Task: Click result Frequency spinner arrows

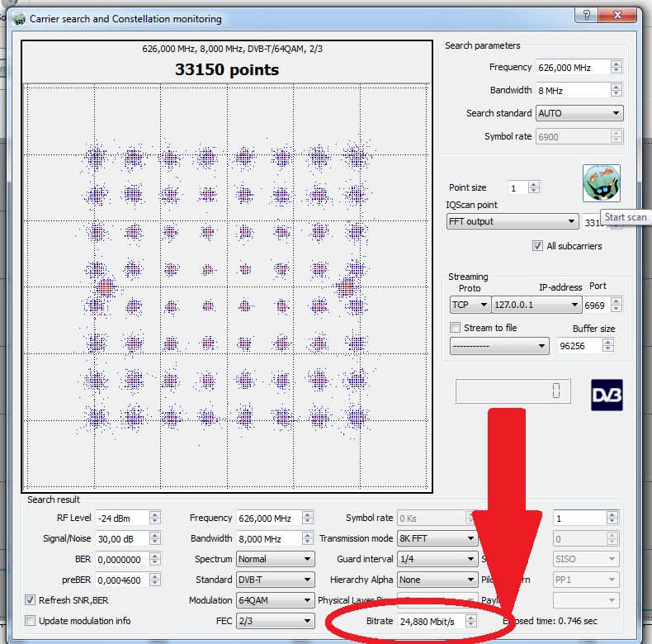Action: pyautogui.click(x=308, y=518)
